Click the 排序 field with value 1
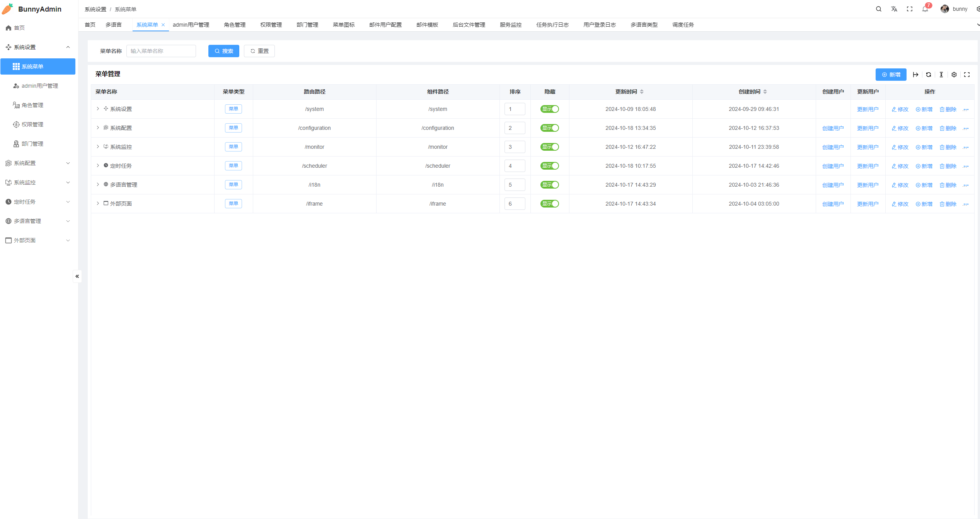980x519 pixels. tap(515, 109)
